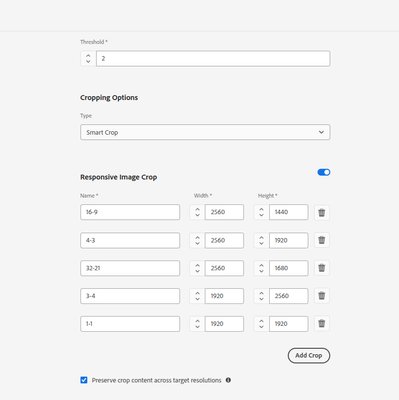
Task: Click the 32-21 height stepper arrows
Action: pos(261,268)
